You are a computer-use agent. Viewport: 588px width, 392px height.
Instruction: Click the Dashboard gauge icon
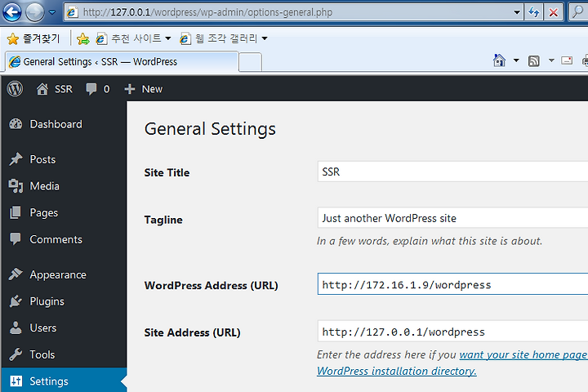coord(16,124)
